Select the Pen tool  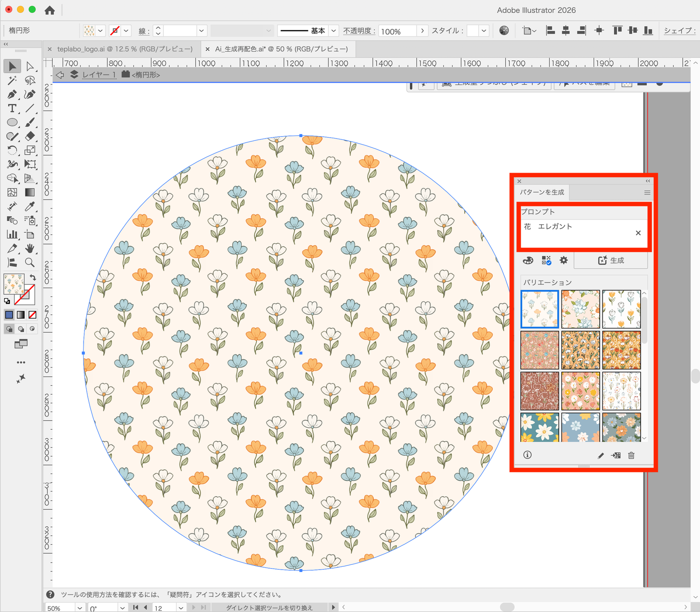12,94
